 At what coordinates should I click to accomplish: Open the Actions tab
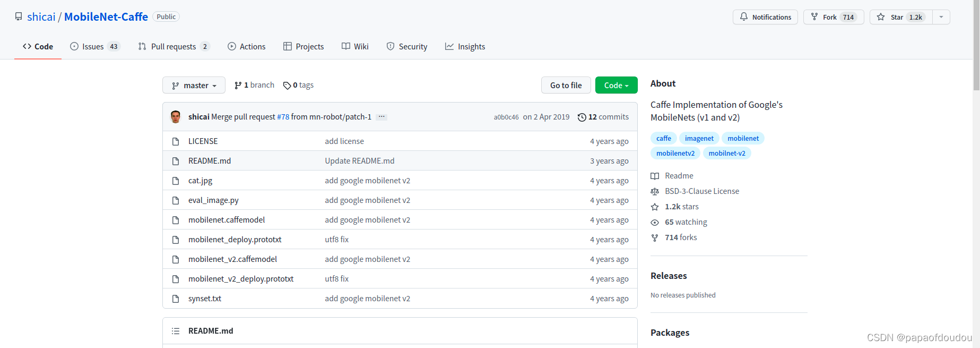point(246,47)
